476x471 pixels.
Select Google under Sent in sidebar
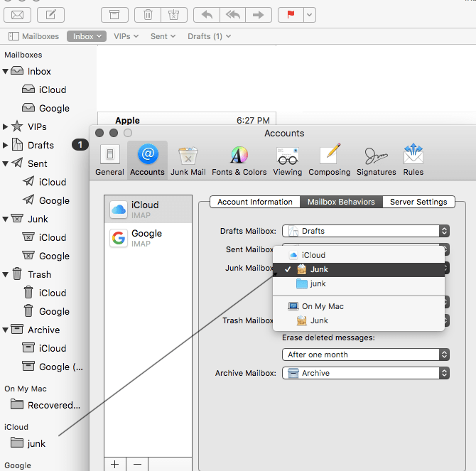[x=46, y=200]
